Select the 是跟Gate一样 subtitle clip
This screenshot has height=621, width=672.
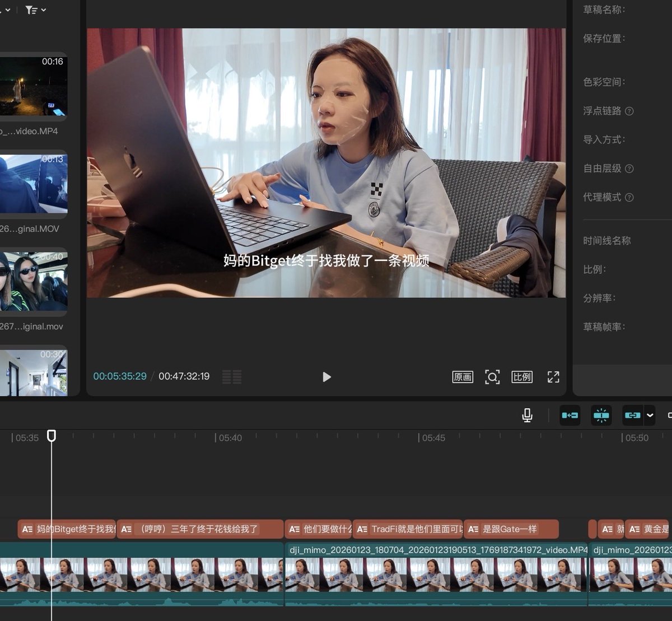point(511,529)
